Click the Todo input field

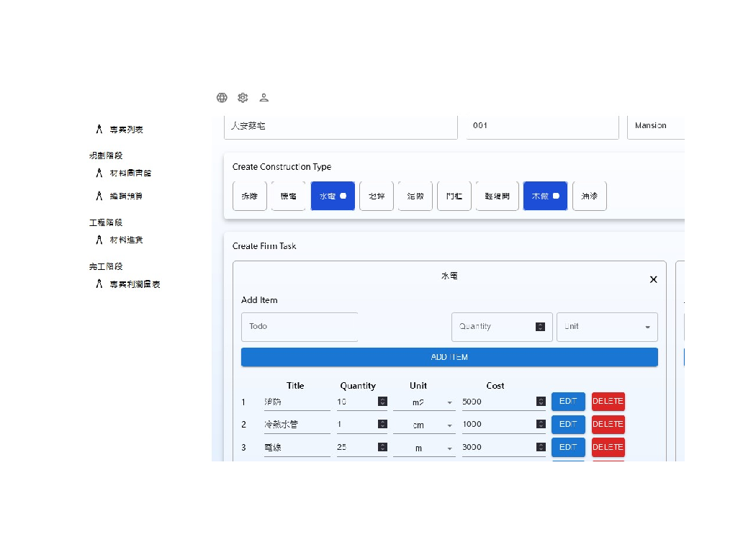pos(299,327)
